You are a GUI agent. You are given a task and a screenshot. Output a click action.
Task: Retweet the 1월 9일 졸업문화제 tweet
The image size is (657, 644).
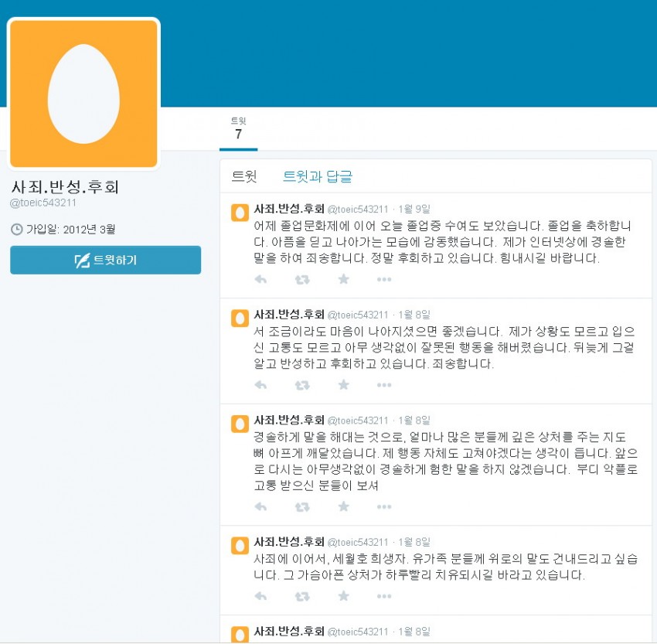302,279
